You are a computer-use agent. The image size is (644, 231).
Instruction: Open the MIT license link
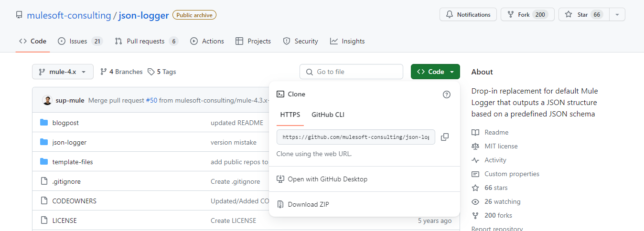tap(501, 146)
